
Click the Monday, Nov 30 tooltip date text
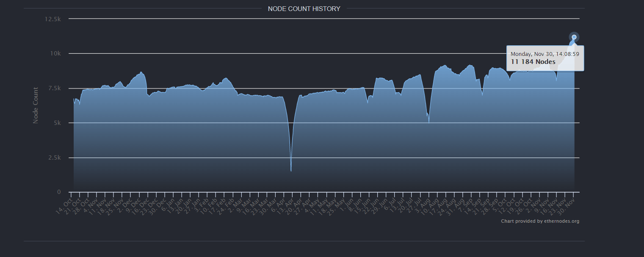(545, 54)
